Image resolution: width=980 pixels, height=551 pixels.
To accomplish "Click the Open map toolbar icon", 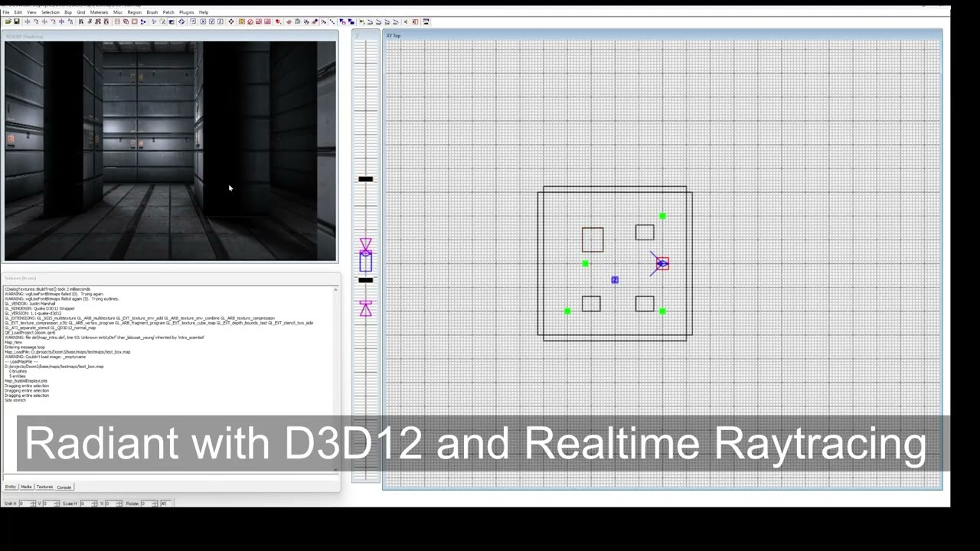I will pos(8,21).
